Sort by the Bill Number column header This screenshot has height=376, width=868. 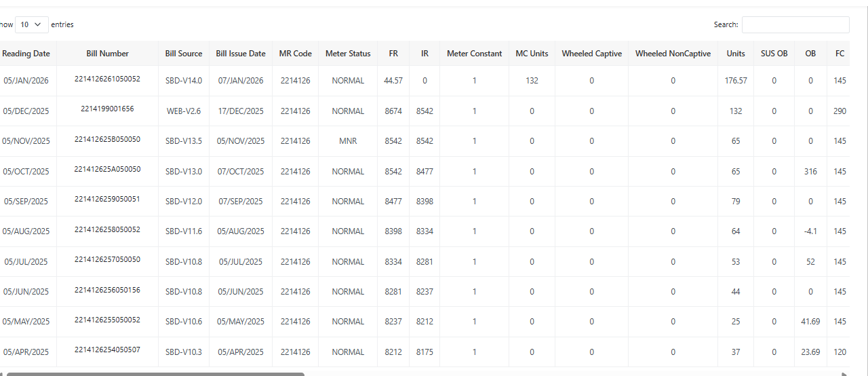pos(107,54)
